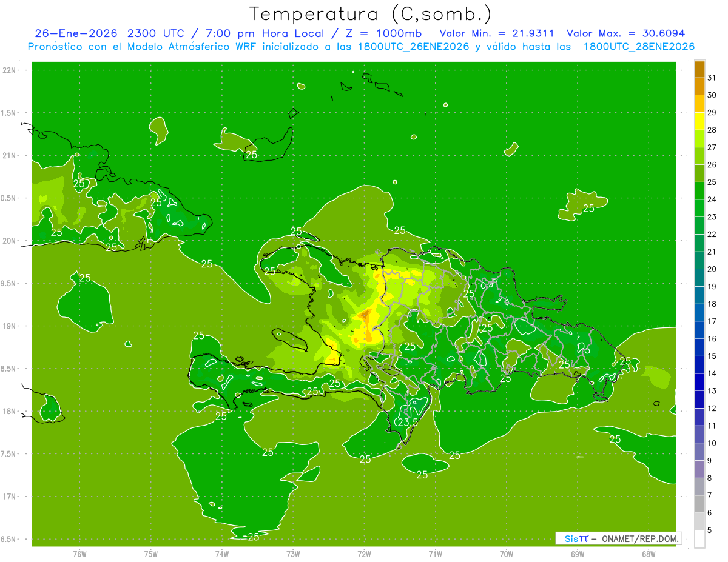Click the 'ONAMET/REP.DOM.' credit label
Image resolution: width=728 pixels, height=562 pixels.
click(641, 538)
